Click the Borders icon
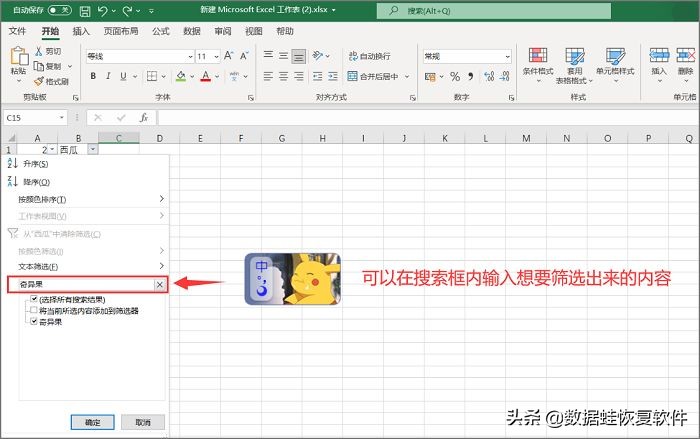The height and width of the screenshot is (439, 700). tap(152, 76)
